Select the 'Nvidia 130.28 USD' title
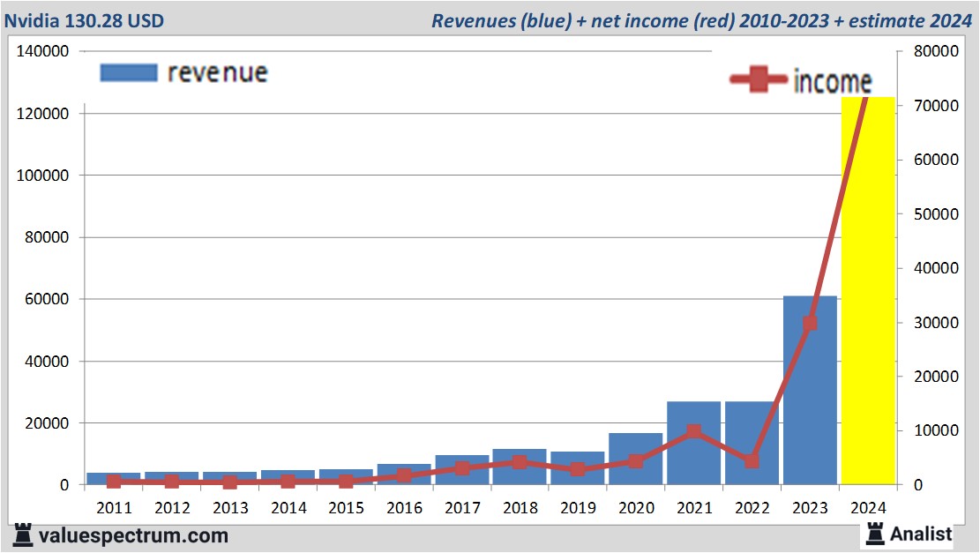Screen dimensions: 980x553 tap(85, 20)
